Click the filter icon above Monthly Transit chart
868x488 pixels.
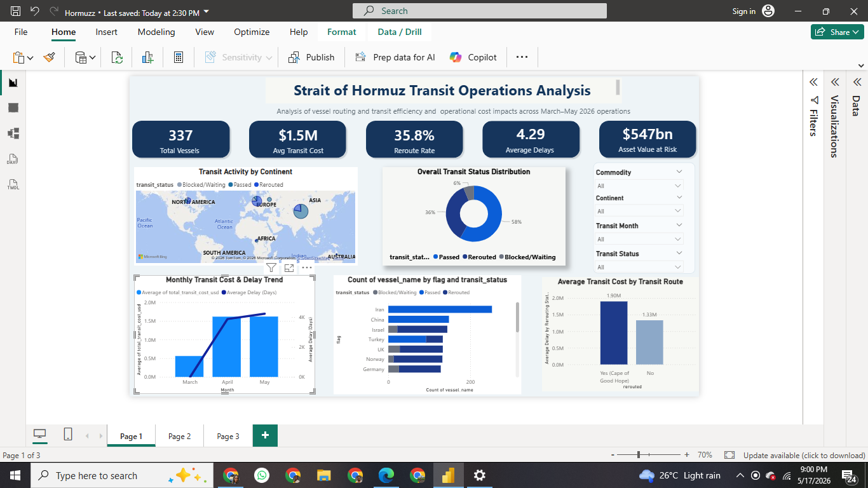click(271, 268)
